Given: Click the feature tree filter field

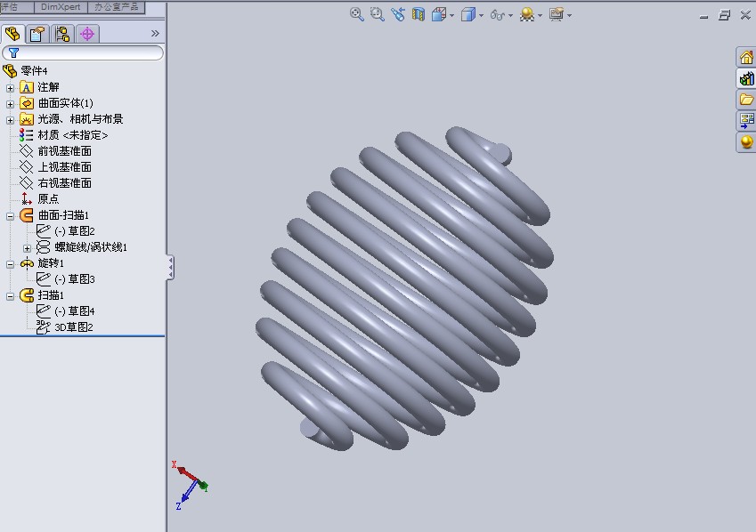Looking at the screenshot, I should 83,52.
